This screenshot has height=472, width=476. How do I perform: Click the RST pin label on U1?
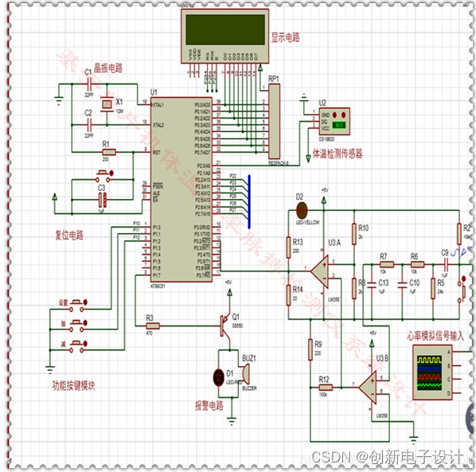157,152
